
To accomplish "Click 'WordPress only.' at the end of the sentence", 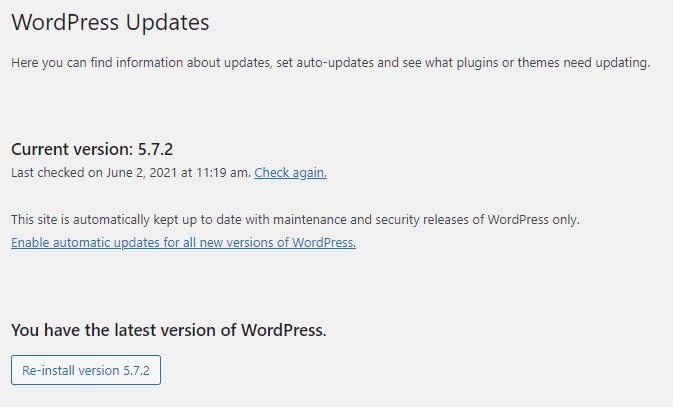I will pos(534,219).
